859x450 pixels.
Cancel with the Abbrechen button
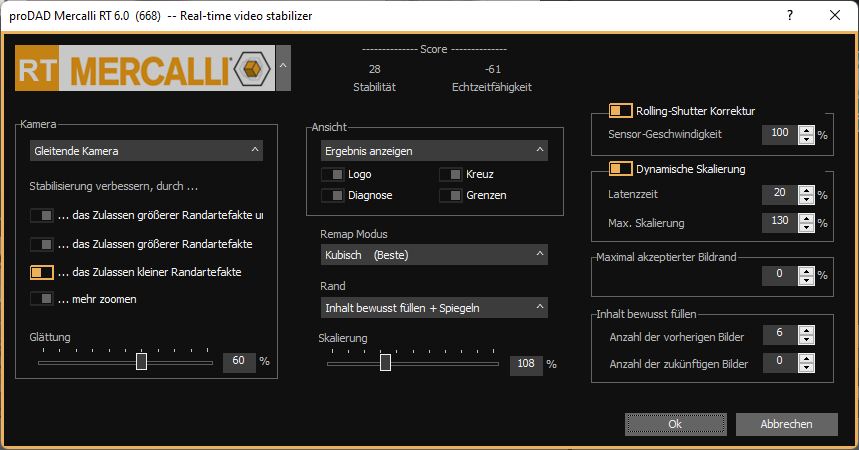tap(786, 424)
